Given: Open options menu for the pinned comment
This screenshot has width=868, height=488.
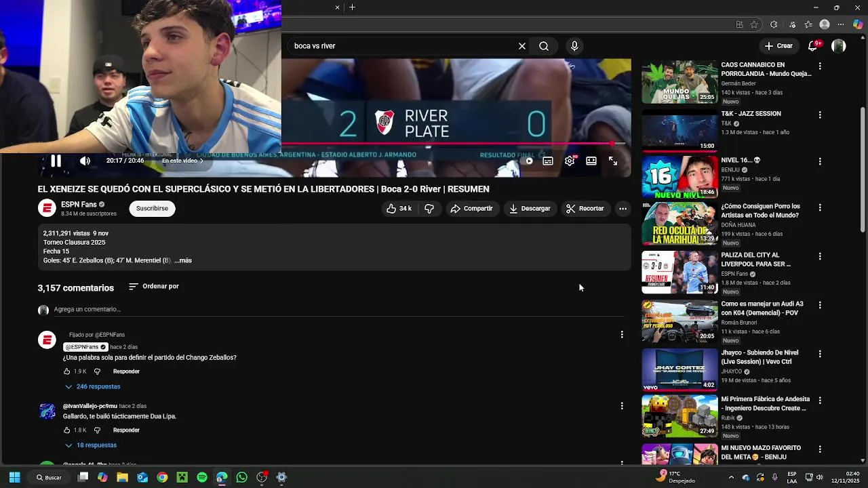Looking at the screenshot, I should (x=622, y=334).
